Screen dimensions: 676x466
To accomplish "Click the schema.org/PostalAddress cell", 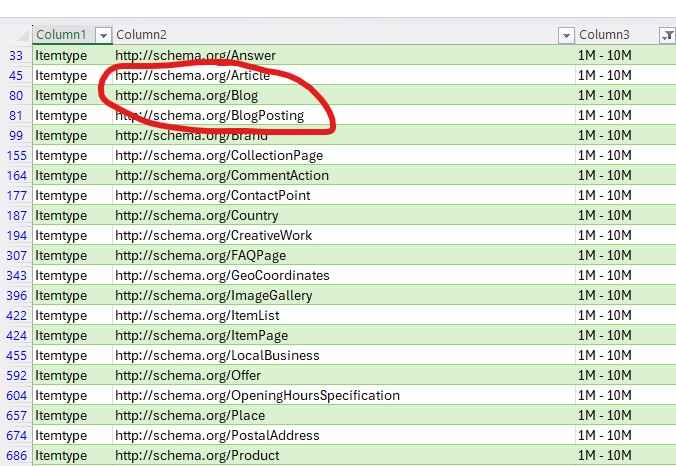I will coord(344,435).
